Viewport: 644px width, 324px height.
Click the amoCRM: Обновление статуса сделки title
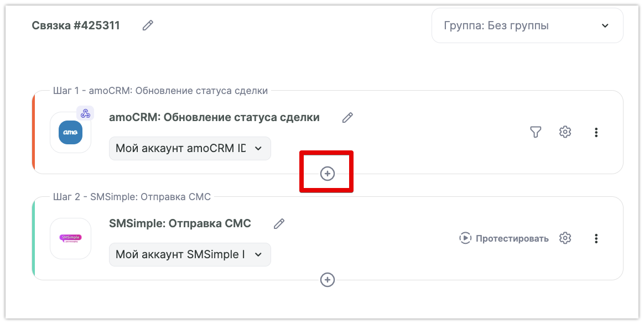[x=214, y=118]
